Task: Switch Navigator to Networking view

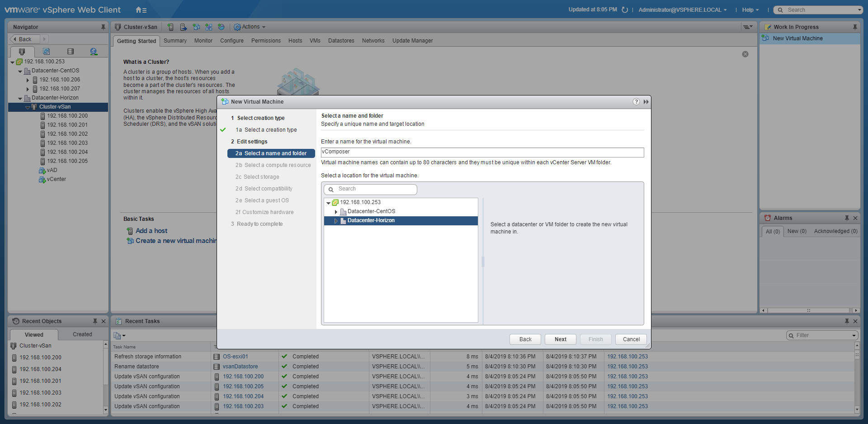Action: [94, 52]
